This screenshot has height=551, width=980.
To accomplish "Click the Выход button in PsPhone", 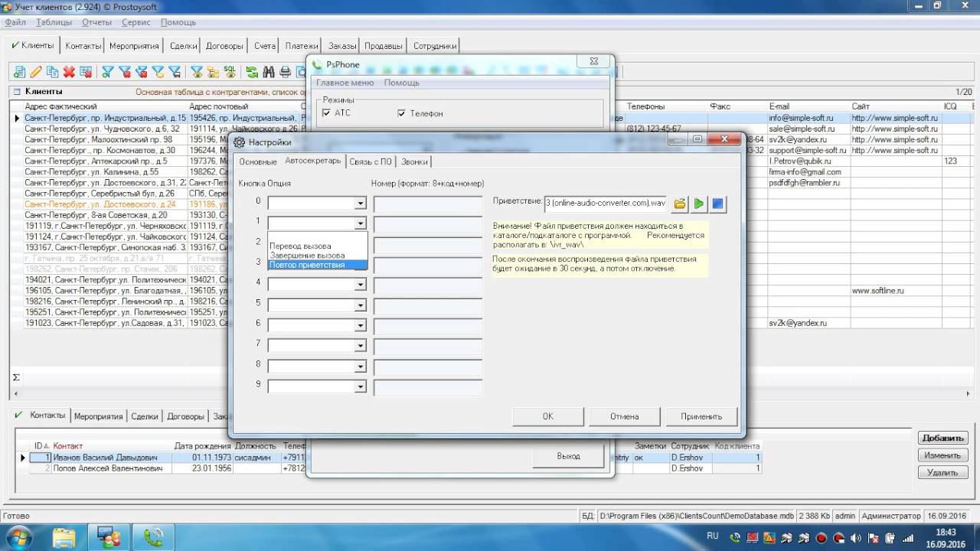I will click(x=568, y=456).
